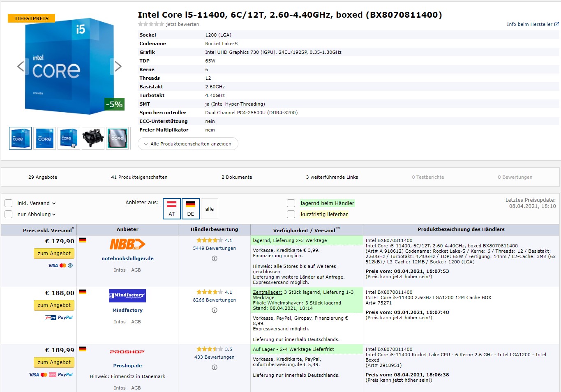Open 3 weiterführende Links tab
This screenshot has height=392, width=561.
click(332, 177)
